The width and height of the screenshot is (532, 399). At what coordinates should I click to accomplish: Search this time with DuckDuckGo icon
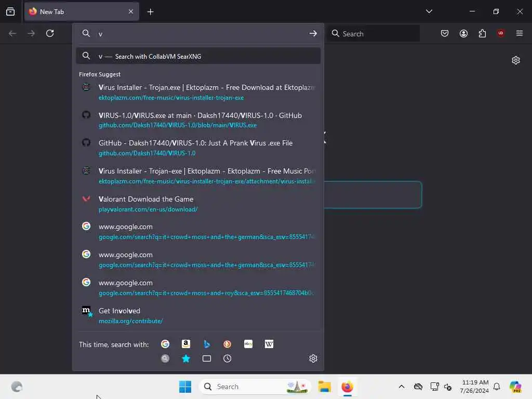point(228,344)
